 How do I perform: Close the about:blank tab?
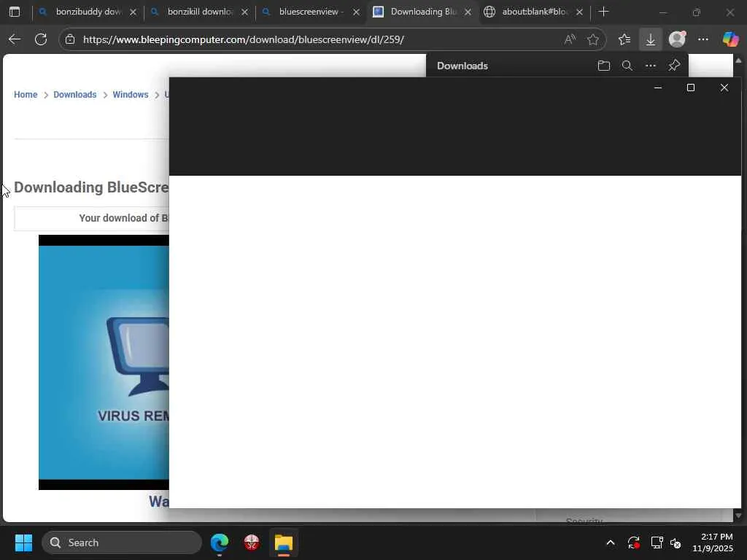tap(579, 12)
